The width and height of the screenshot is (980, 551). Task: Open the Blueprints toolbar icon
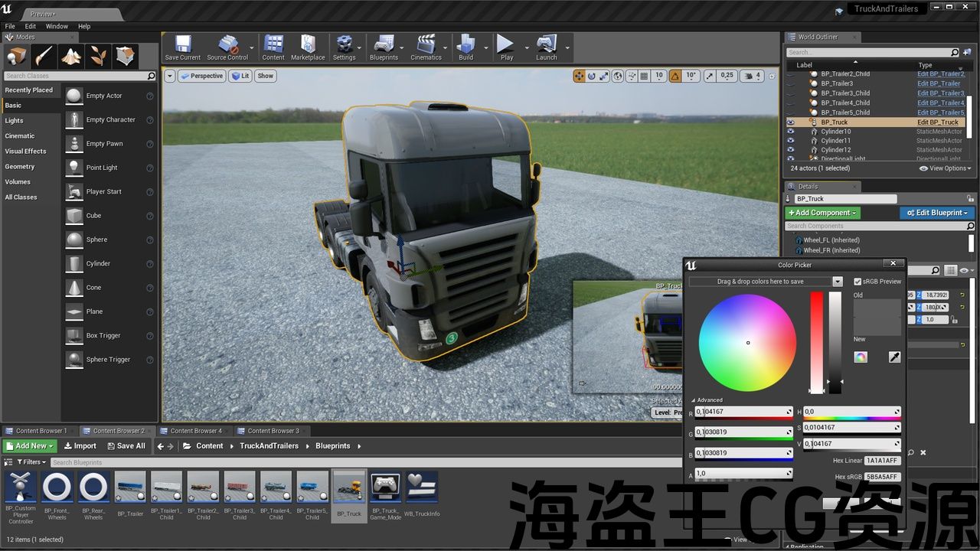pos(384,47)
